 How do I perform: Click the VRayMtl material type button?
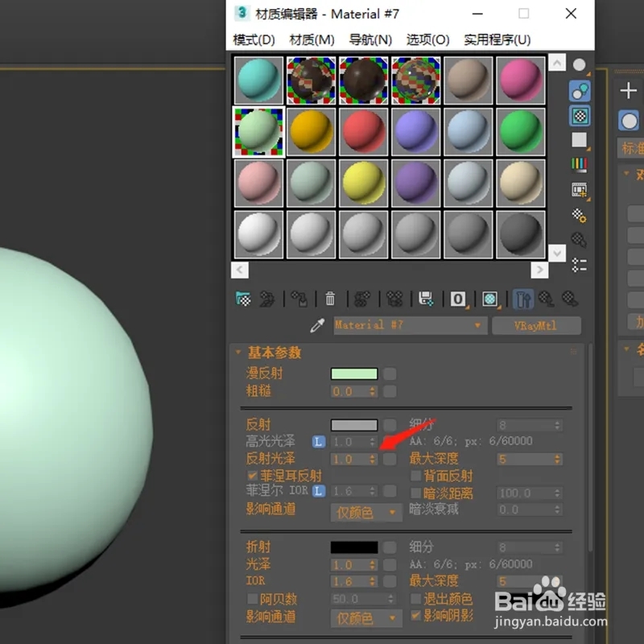coord(536,326)
